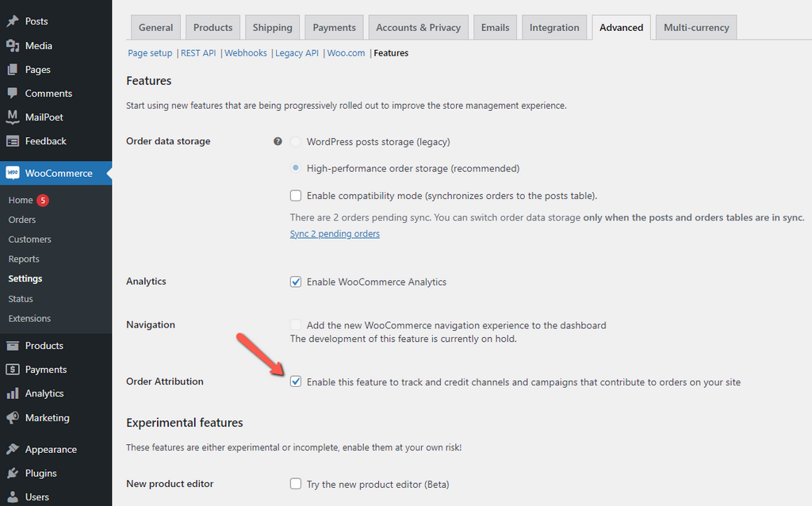Select WordPress posts storage legacy option
The height and width of the screenshot is (506, 812).
click(x=296, y=140)
